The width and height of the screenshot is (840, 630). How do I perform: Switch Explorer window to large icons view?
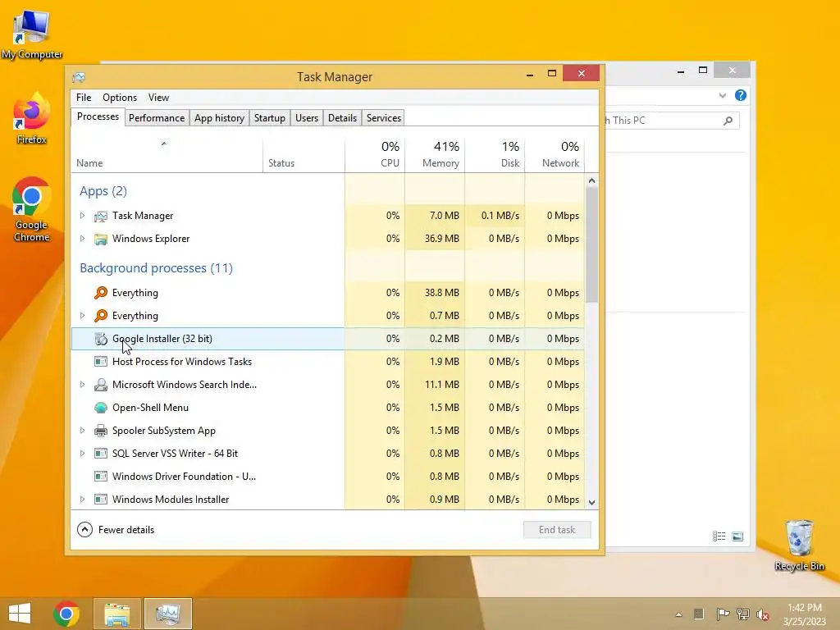[737, 536]
